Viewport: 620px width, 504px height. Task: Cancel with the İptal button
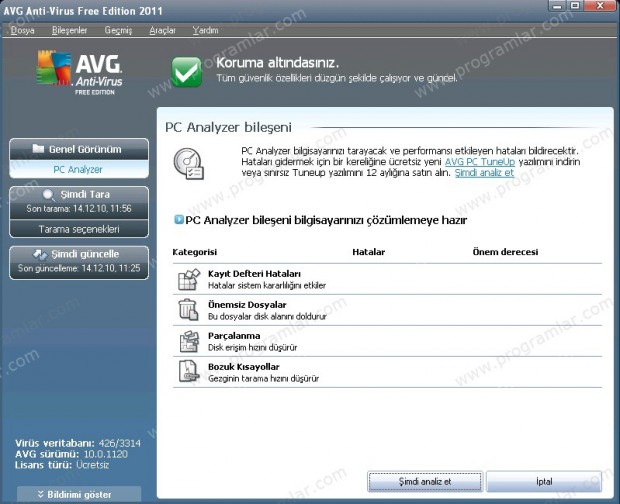pyautogui.click(x=544, y=481)
